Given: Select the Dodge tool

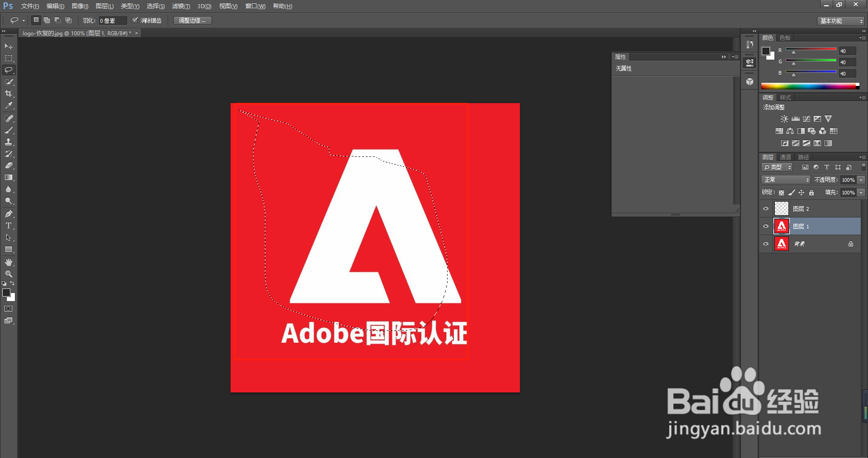Looking at the screenshot, I should click(x=9, y=201).
